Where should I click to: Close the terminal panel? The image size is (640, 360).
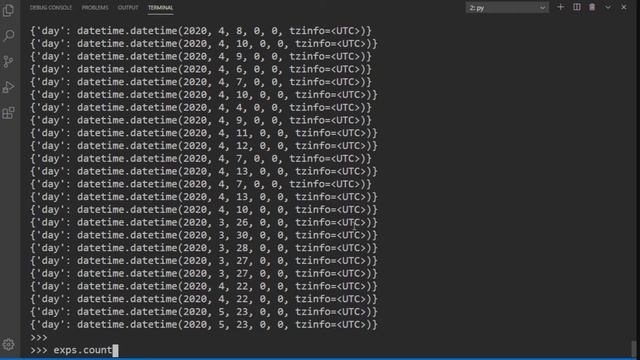click(x=624, y=7)
